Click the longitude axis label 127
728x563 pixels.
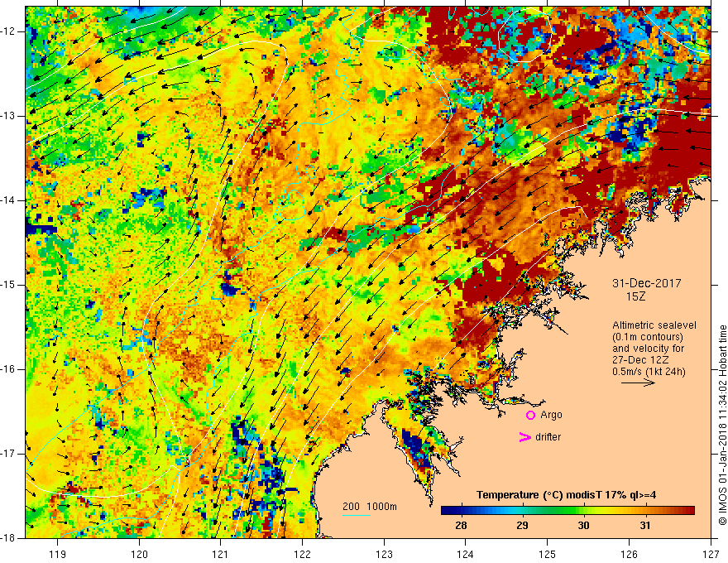[x=711, y=554]
